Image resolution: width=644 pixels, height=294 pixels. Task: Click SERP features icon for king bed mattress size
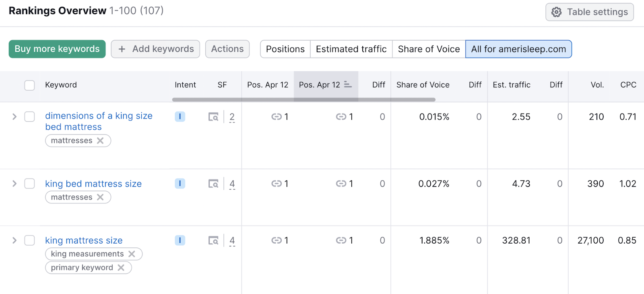(x=213, y=184)
